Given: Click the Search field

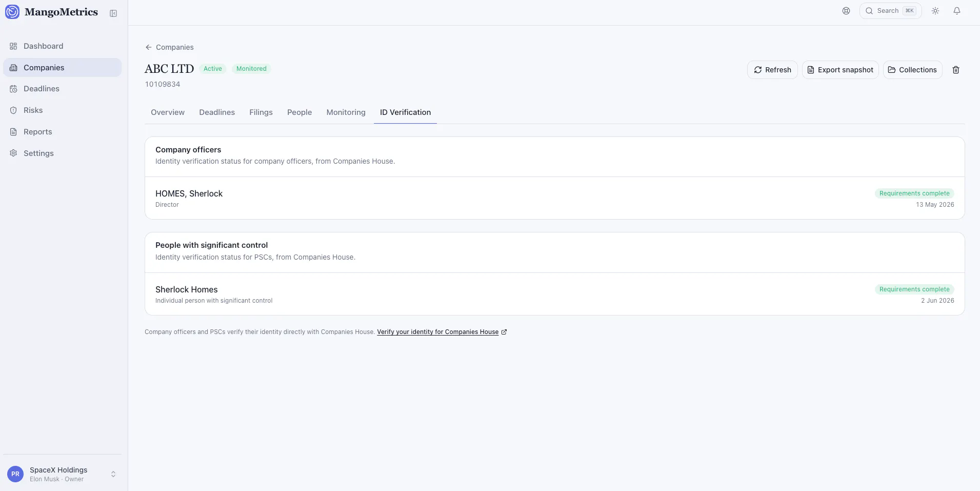Looking at the screenshot, I should (891, 11).
